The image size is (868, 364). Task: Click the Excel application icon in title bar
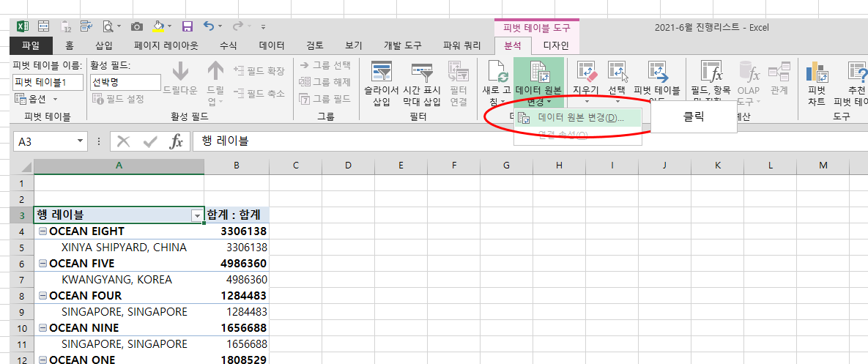pos(23,26)
